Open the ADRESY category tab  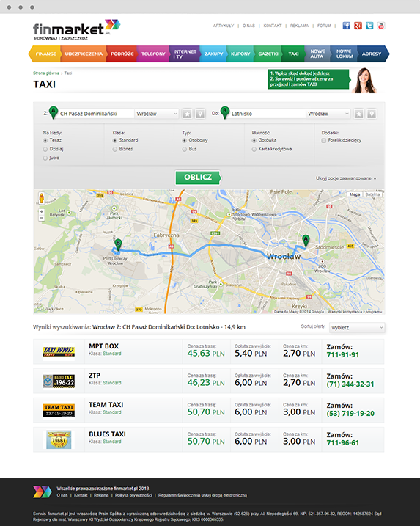tap(372, 54)
